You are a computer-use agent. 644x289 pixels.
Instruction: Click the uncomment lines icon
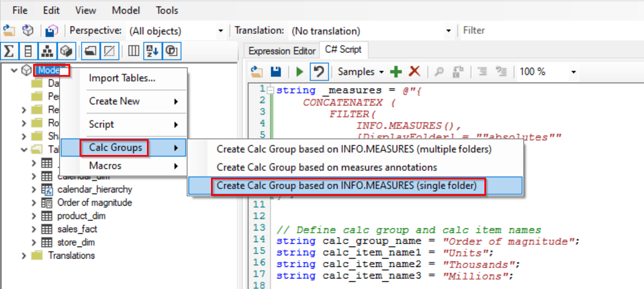click(x=502, y=72)
